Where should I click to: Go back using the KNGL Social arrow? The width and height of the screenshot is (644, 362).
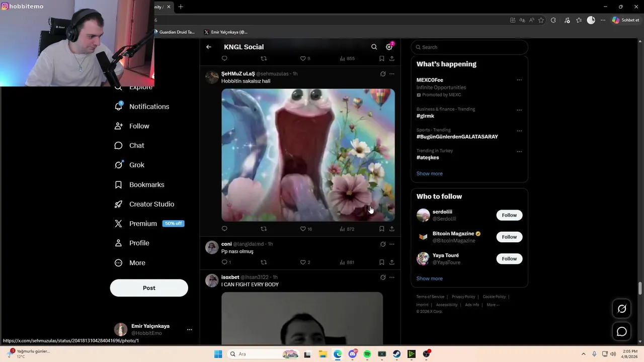click(209, 47)
